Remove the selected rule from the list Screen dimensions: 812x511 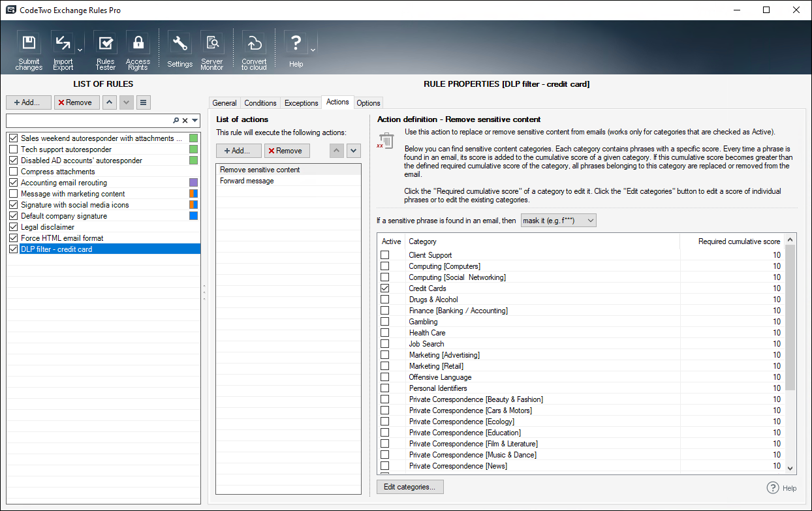76,102
